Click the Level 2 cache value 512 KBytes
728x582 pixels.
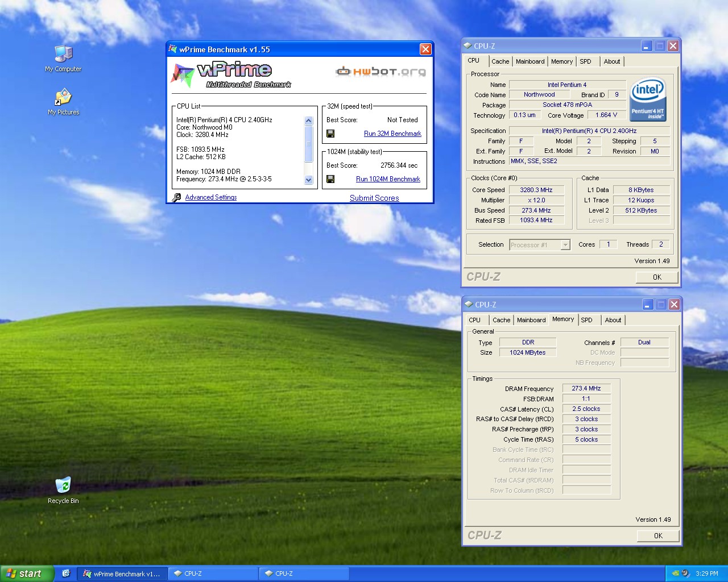click(x=641, y=210)
